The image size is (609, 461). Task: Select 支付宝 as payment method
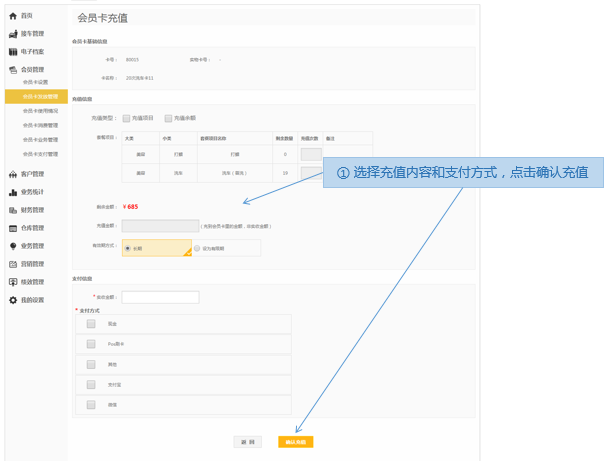tap(91, 384)
